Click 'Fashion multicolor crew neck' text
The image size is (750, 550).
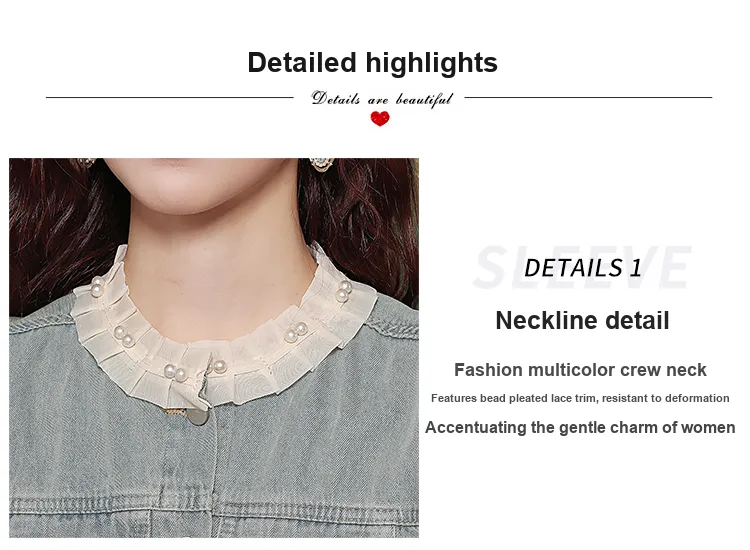click(x=580, y=370)
